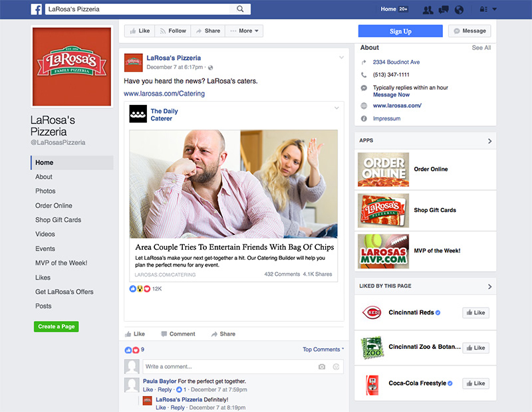Open Order Online in the left menu
Viewport: 532px width, 412px height.
click(54, 206)
